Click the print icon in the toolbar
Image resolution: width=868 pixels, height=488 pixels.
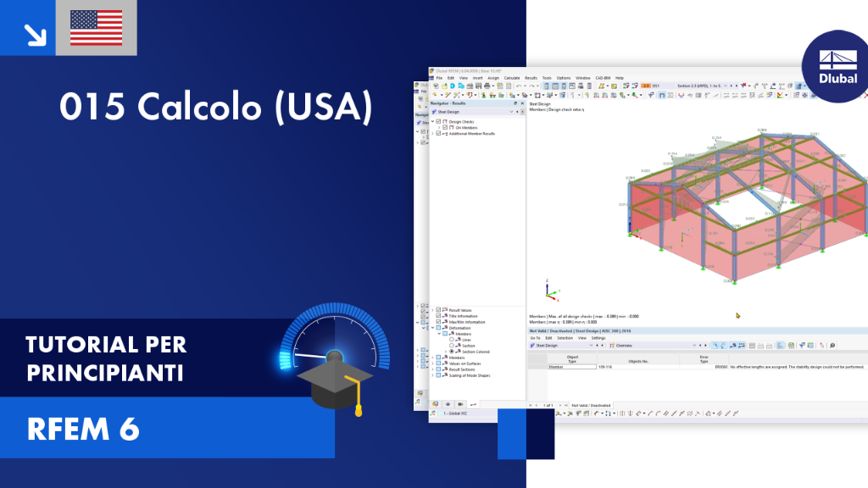point(487,86)
